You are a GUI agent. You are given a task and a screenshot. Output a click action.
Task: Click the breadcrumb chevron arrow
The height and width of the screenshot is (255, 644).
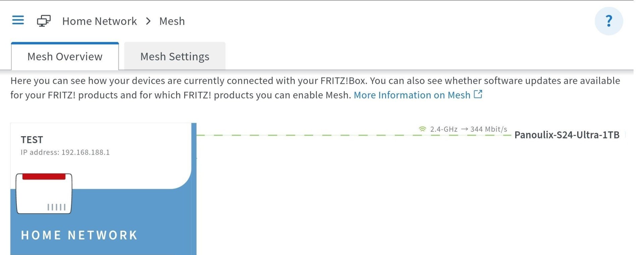[x=148, y=21]
